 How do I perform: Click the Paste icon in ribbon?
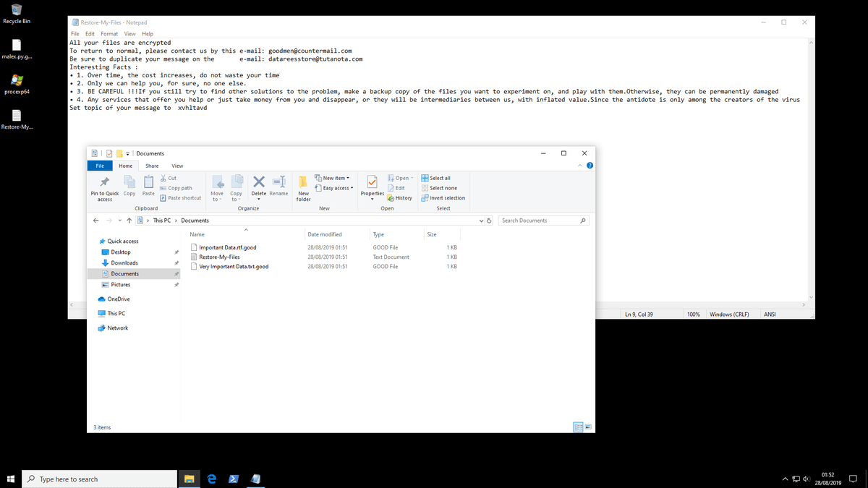(148, 186)
